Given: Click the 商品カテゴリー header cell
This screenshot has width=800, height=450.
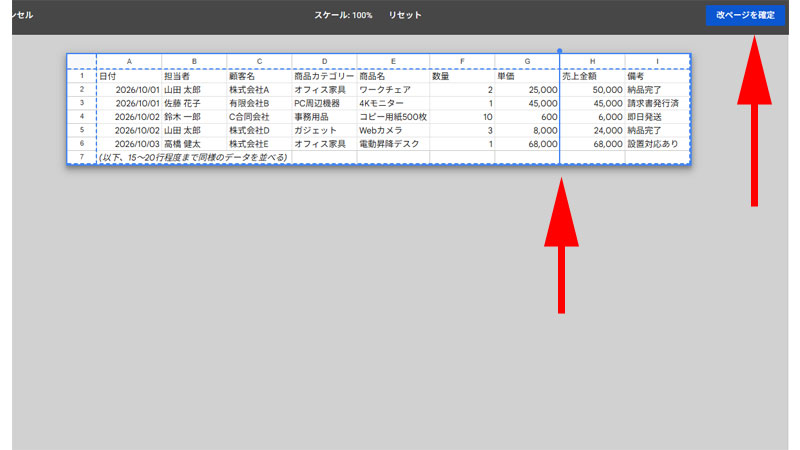Looking at the screenshot, I should (x=324, y=76).
